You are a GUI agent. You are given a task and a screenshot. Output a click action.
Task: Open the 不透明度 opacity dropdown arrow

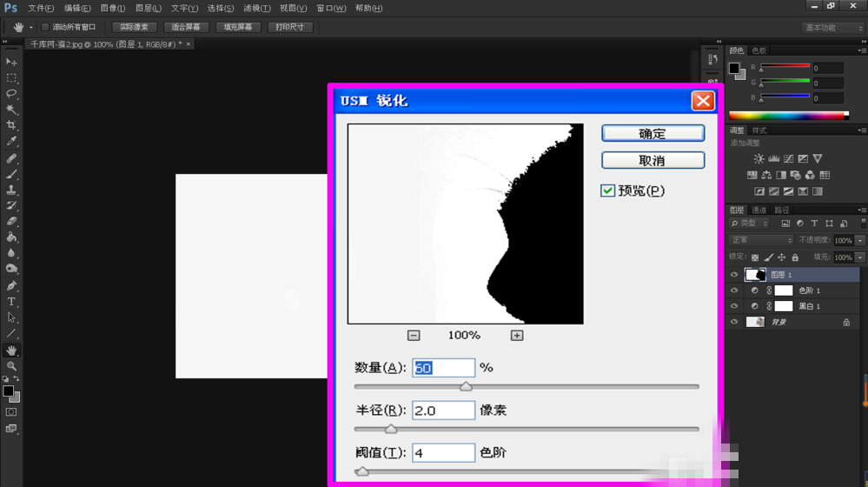click(x=860, y=240)
